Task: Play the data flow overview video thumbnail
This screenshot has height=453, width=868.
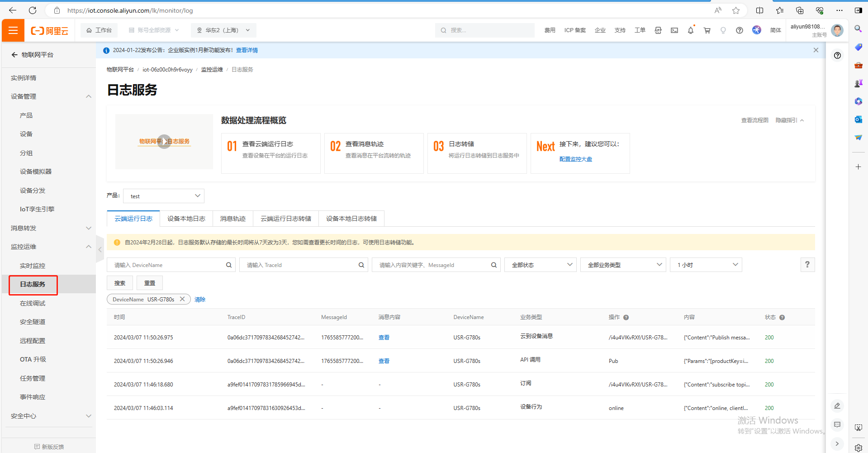Action: 164,142
